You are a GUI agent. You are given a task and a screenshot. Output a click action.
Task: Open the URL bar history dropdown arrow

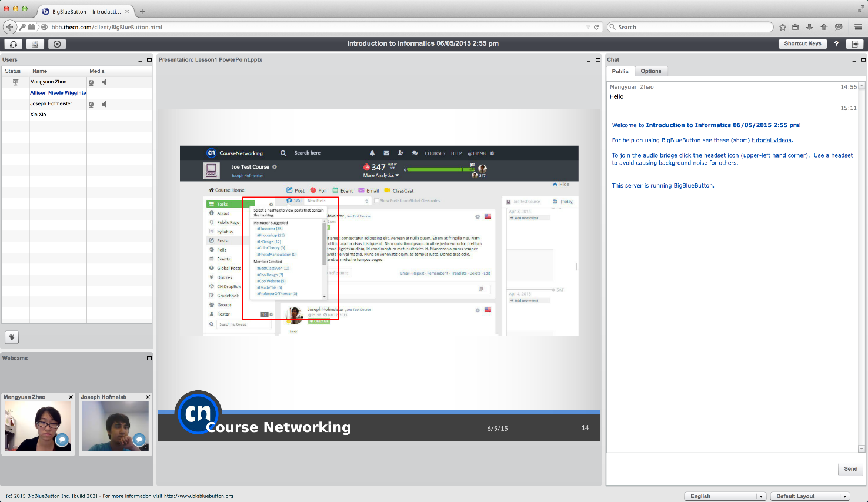click(588, 27)
